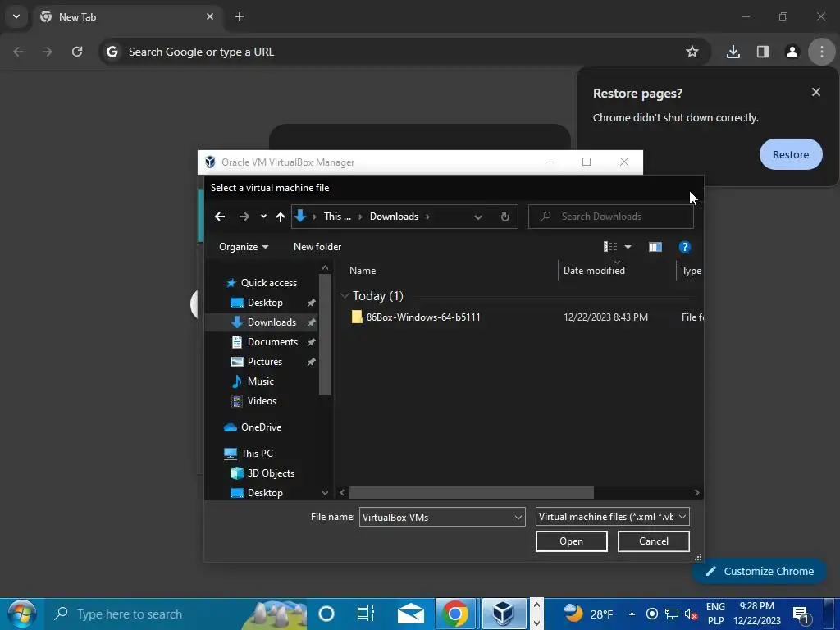
Task: Collapse the Today (1) group
Action: pyautogui.click(x=345, y=295)
